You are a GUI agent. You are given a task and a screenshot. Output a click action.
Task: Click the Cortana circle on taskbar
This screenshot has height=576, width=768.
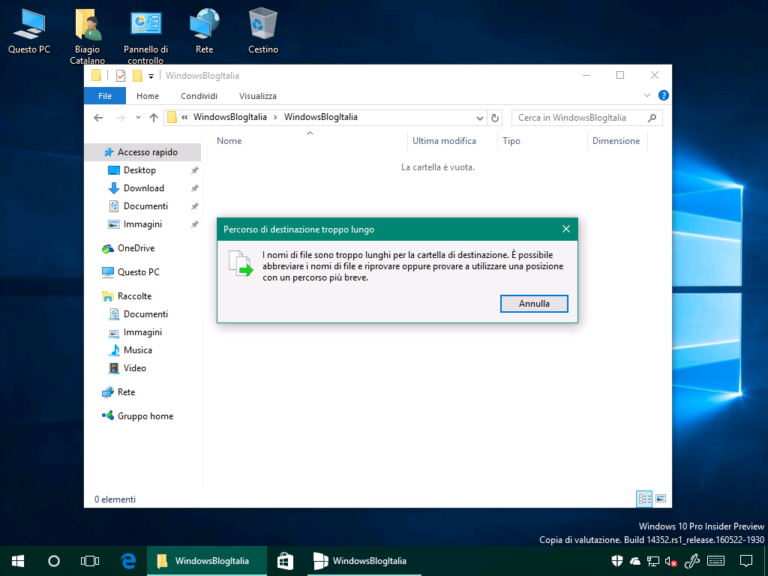[x=53, y=561]
